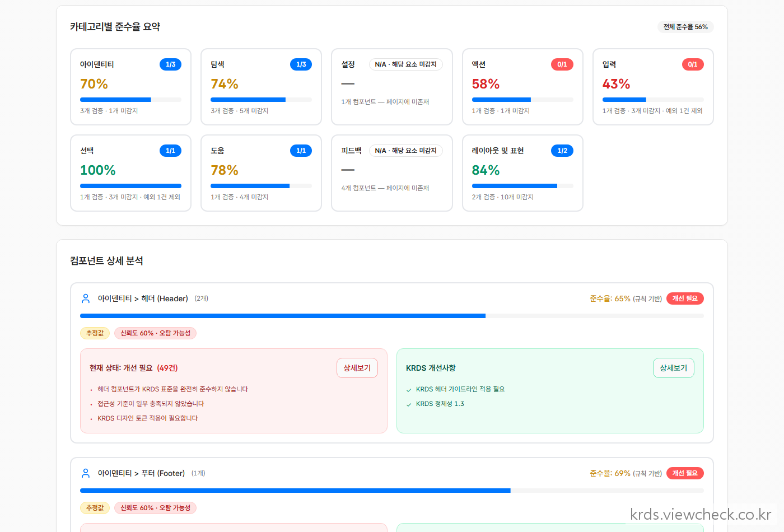Click the 액션 card progress bar
784x532 pixels.
(522, 100)
